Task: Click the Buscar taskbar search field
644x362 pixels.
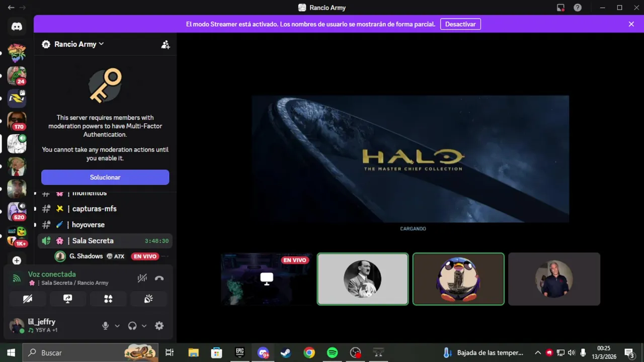Action: coord(91,352)
